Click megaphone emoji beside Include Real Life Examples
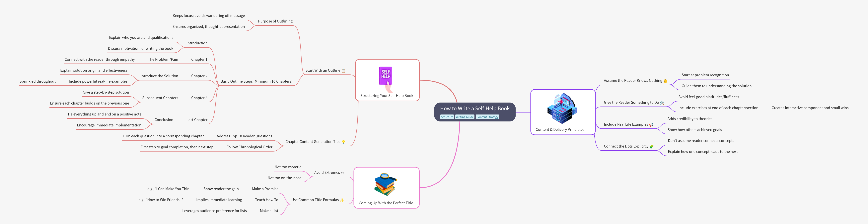This screenshot has height=224, width=868. pos(651,125)
